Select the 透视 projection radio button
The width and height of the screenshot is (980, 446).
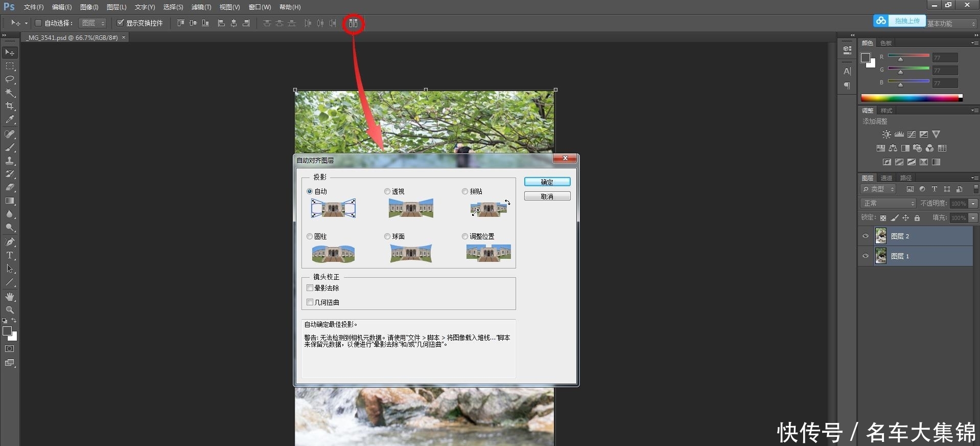(387, 191)
